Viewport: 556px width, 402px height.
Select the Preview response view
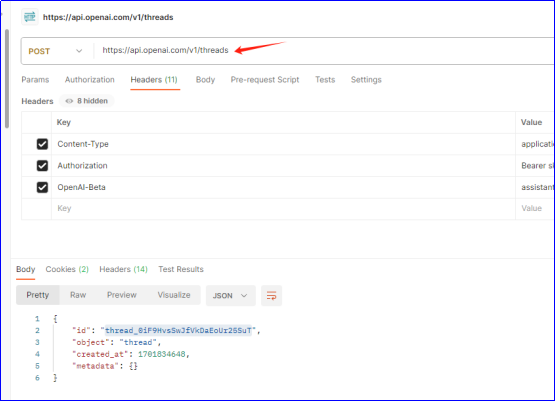(x=122, y=295)
